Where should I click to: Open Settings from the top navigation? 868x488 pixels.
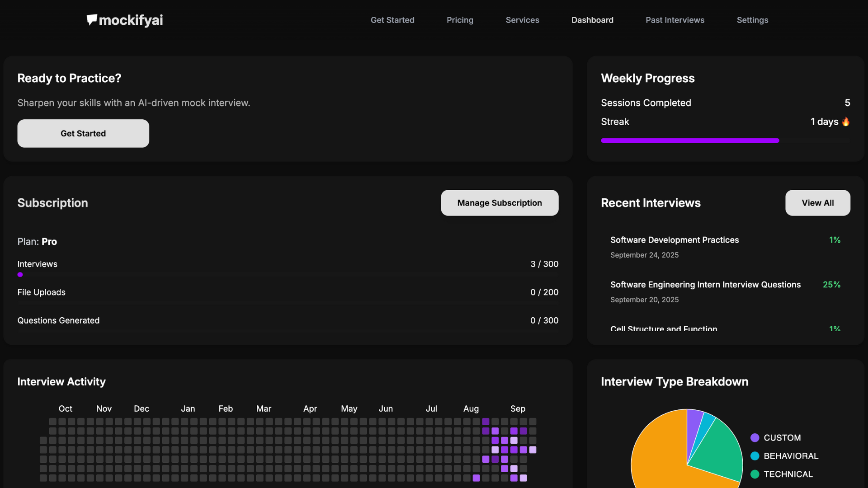click(x=752, y=20)
